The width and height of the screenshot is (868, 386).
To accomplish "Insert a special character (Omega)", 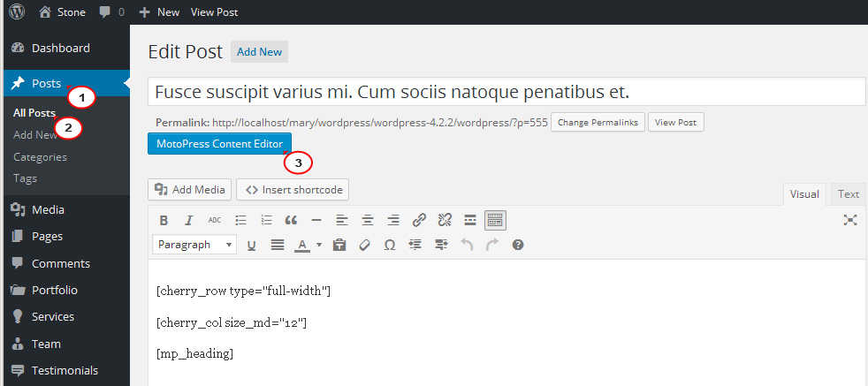I will tap(390, 245).
